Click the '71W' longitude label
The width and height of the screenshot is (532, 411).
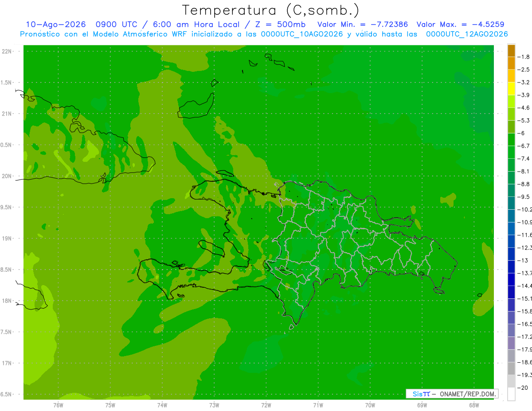[x=318, y=405]
